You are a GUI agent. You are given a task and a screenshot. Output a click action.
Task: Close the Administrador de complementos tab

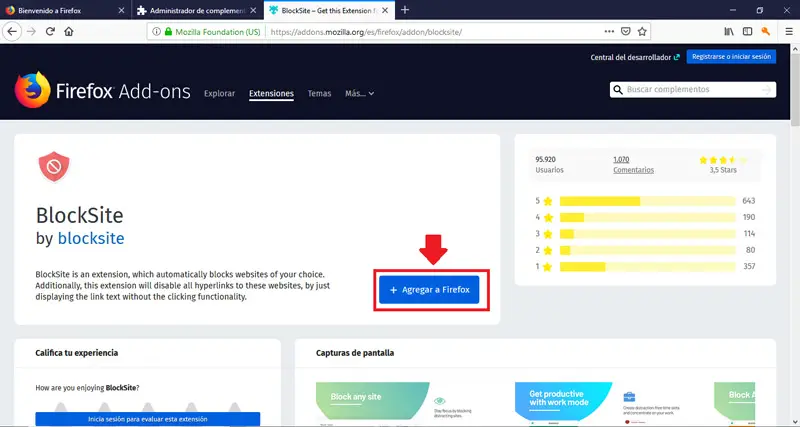click(x=253, y=10)
